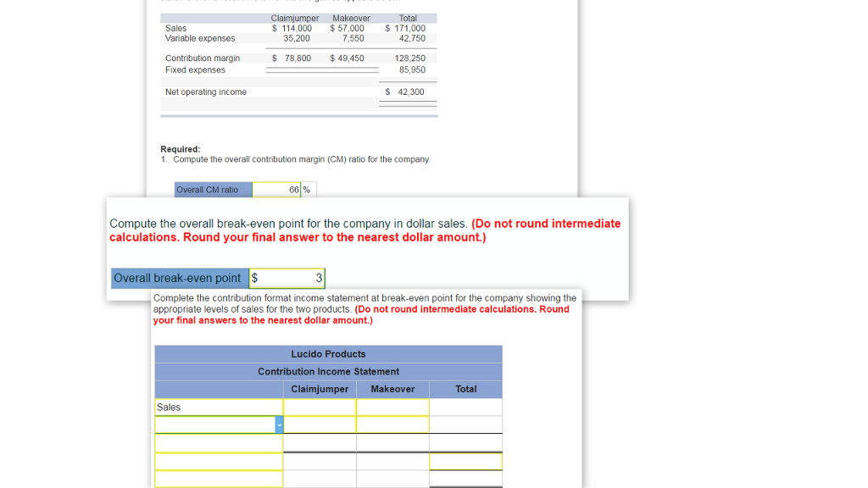Click the $ 57,000 Makeover sales value
The width and height of the screenshot is (868, 488).
point(347,28)
